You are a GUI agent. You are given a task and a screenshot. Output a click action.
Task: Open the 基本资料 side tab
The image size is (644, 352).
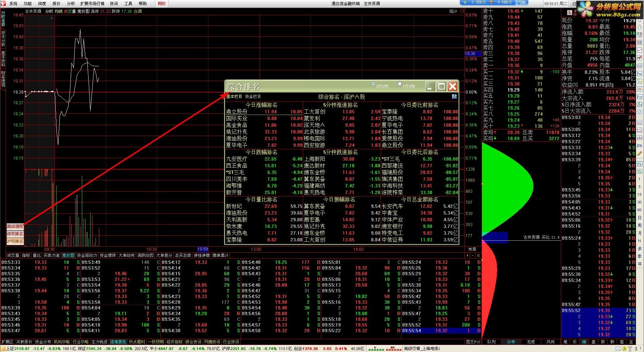[x=3, y=59]
